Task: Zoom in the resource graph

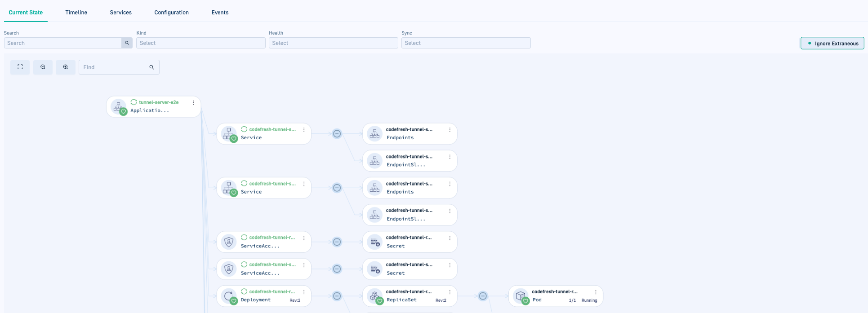Action: point(66,67)
